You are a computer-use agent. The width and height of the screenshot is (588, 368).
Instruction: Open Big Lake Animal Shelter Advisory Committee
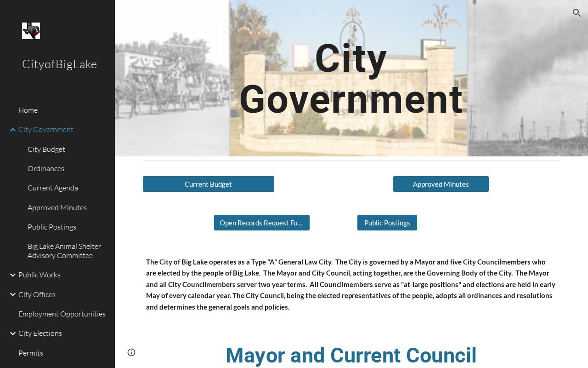click(64, 251)
